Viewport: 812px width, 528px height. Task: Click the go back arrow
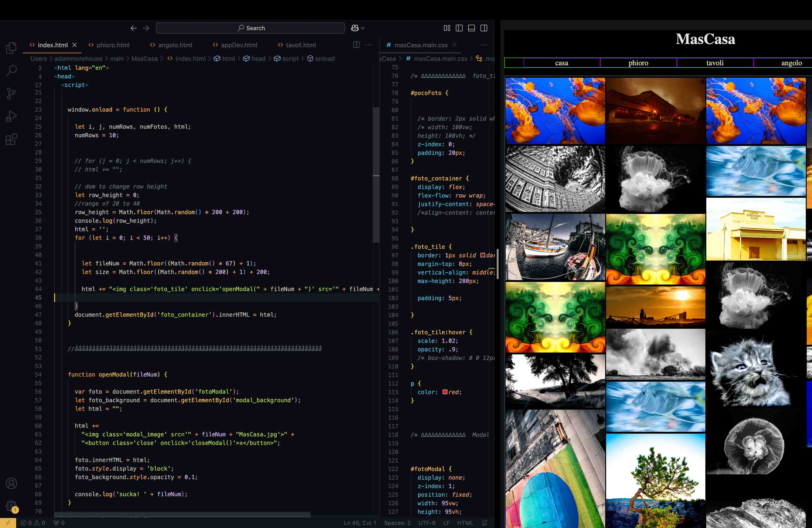[x=133, y=28]
